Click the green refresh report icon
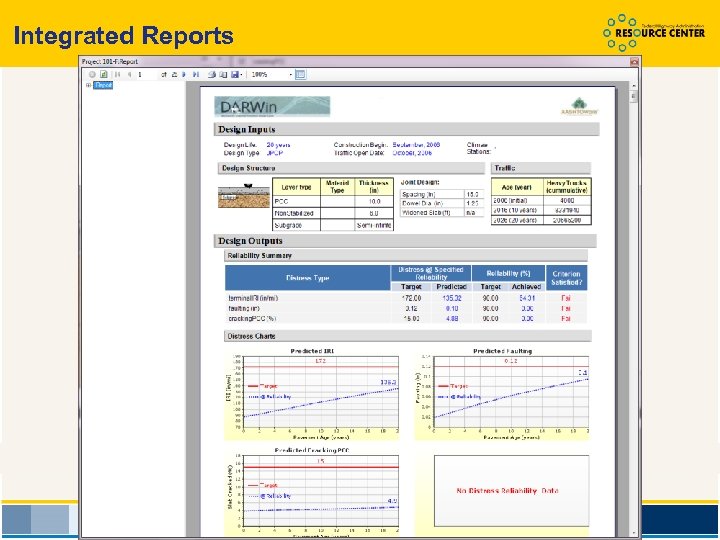 tap(104, 74)
